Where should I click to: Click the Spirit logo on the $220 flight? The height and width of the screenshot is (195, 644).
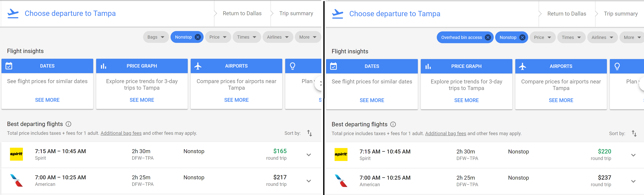341,154
